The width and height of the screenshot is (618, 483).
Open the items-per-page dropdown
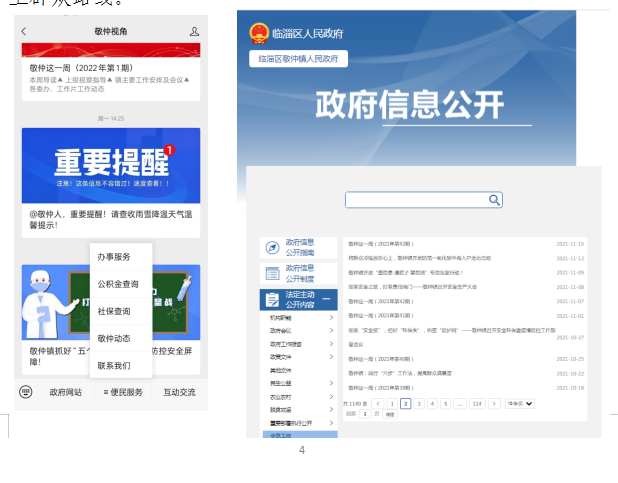click(520, 404)
